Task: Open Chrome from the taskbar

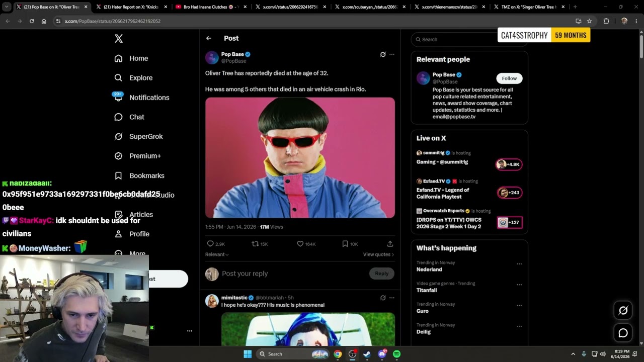Action: [338, 354]
